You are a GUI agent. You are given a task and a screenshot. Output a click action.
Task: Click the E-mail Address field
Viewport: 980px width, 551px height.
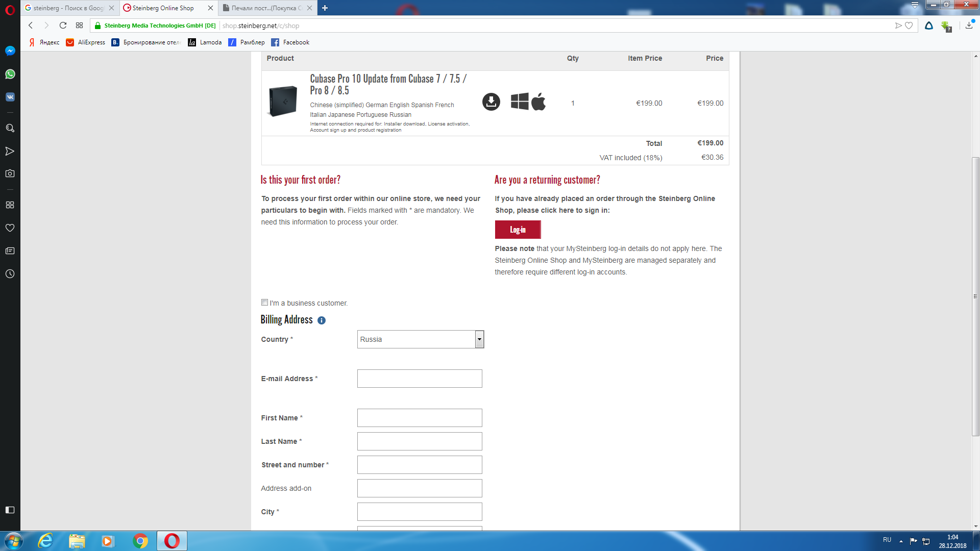tap(420, 379)
